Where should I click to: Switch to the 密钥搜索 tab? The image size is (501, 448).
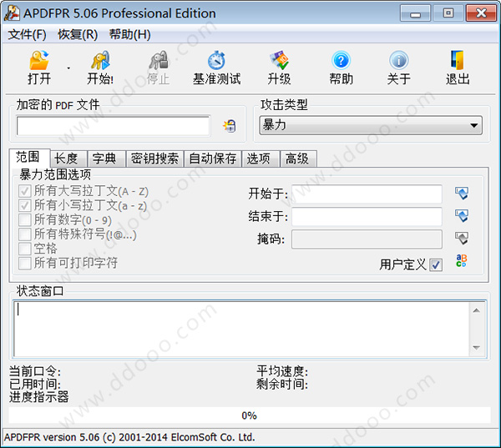pos(154,159)
